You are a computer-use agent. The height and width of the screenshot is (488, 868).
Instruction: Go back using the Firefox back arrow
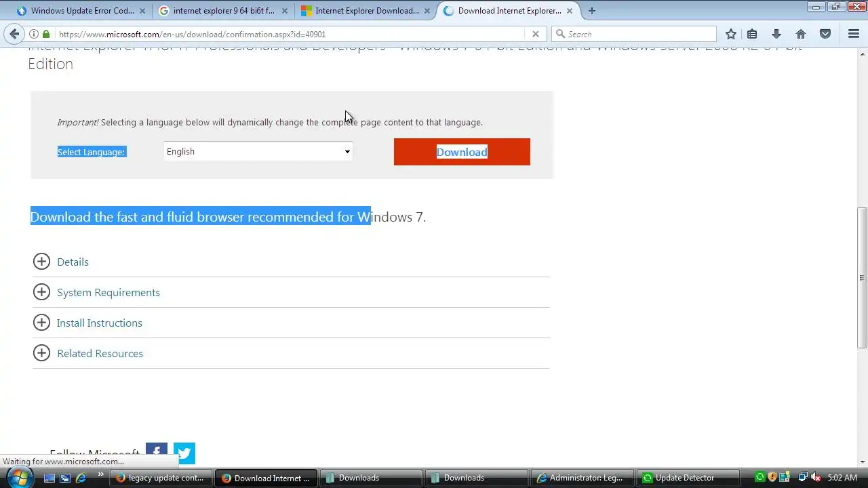pos(14,34)
